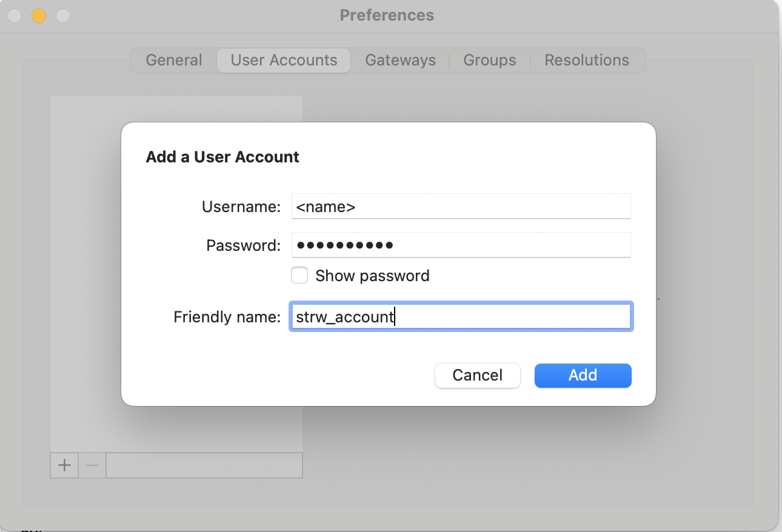Click the yellow minimize window button
Image resolution: width=782 pixels, height=532 pixels.
point(39,16)
